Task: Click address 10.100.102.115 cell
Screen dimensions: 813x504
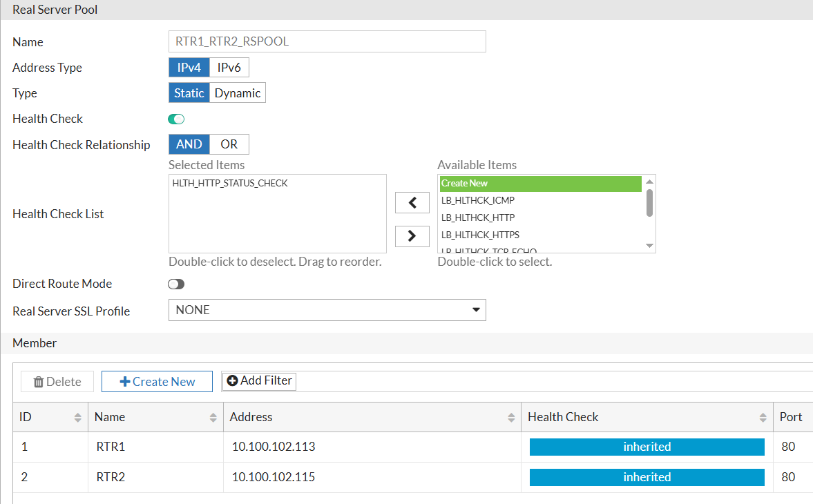Action: pos(372,477)
